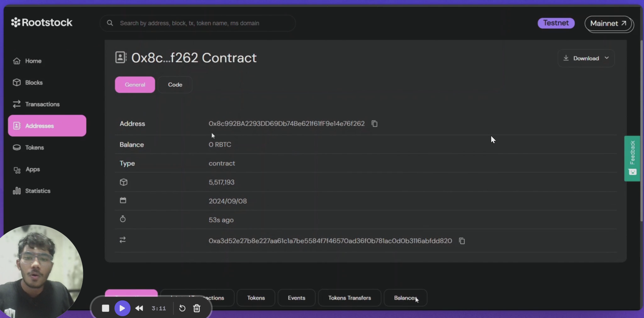Copy the creation transaction hash
Viewport: 644px width, 318px height.
(462, 241)
